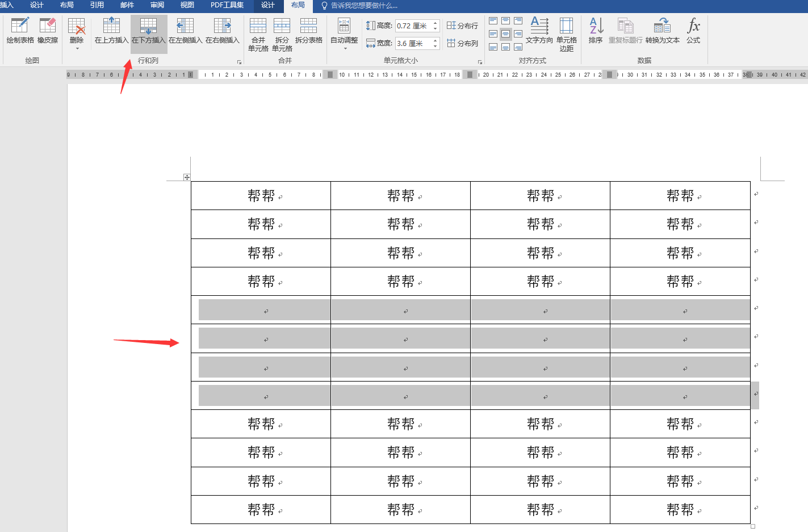
Task: Align cell text top left
Action: tap(493, 21)
